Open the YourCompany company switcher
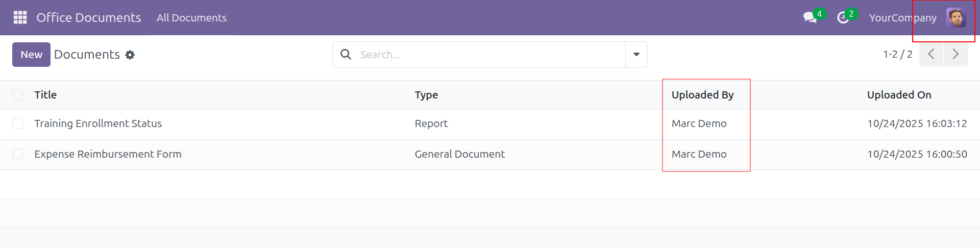 pyautogui.click(x=902, y=17)
